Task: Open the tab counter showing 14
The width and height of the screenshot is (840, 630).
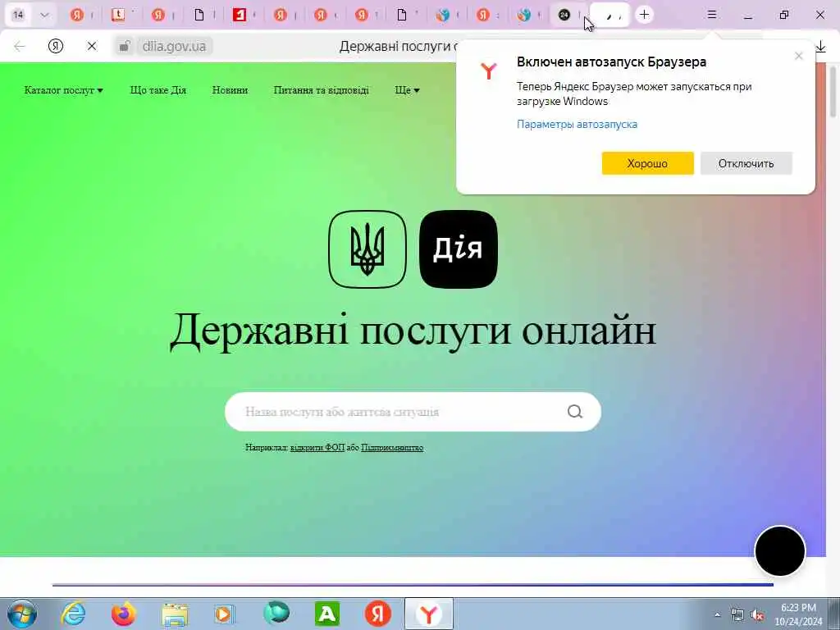Action: [18, 15]
